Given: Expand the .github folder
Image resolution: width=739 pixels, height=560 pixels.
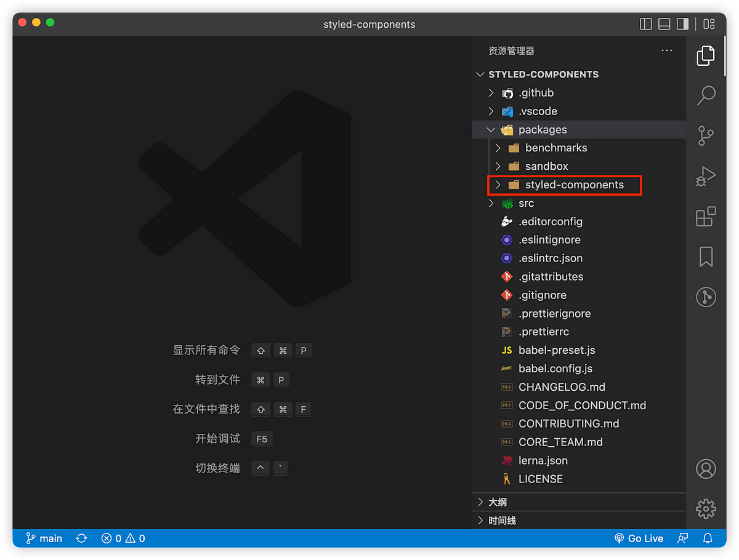Looking at the screenshot, I should [579, 93].
